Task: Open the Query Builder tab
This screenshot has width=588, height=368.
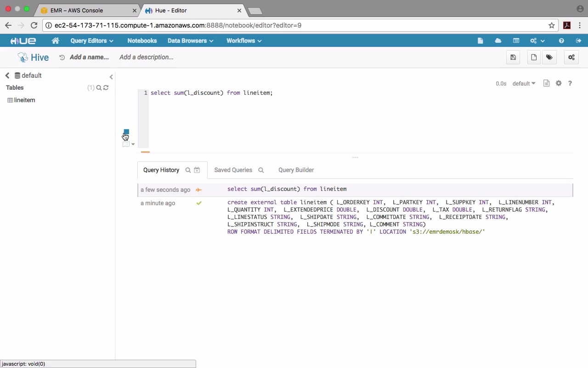Action: pyautogui.click(x=296, y=170)
